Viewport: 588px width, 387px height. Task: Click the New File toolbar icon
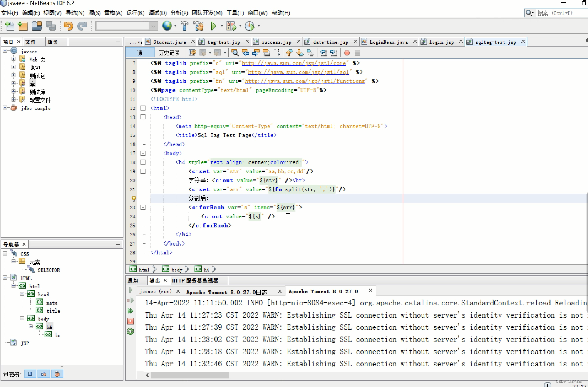coord(9,26)
